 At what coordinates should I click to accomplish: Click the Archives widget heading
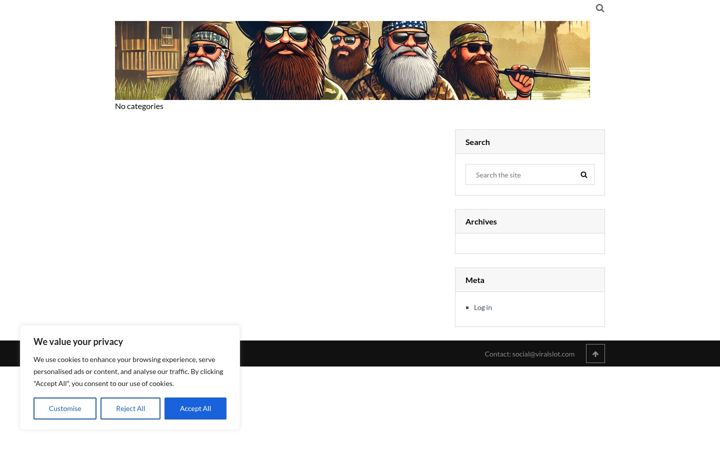(481, 222)
